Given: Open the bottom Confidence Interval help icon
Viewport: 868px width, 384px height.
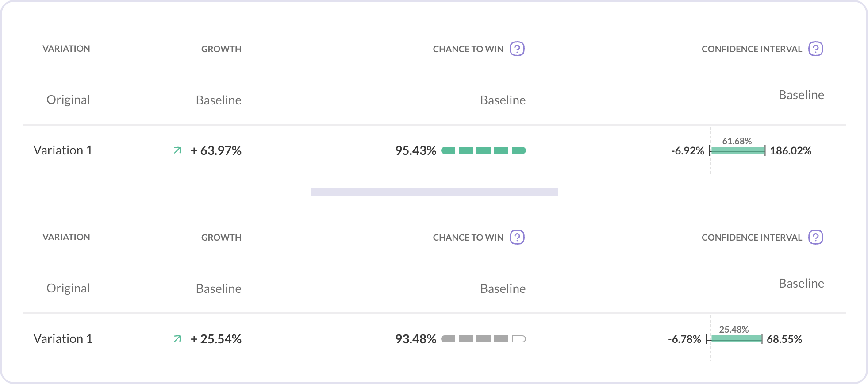Looking at the screenshot, I should point(815,237).
